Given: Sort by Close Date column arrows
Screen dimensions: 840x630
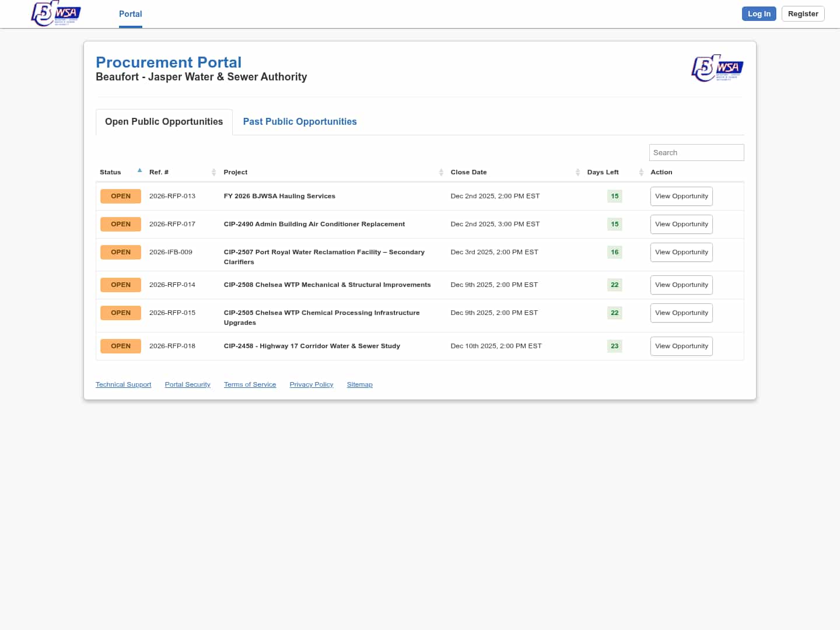Looking at the screenshot, I should coord(577,172).
